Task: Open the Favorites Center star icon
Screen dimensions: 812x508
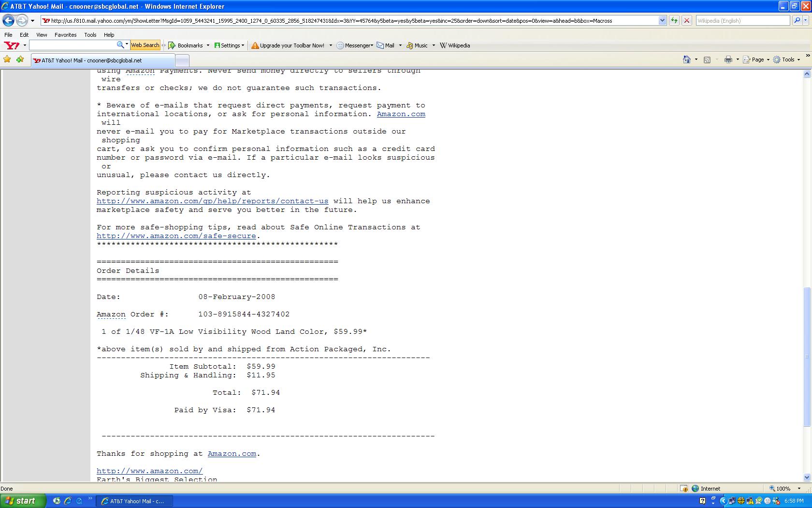Action: coord(7,60)
